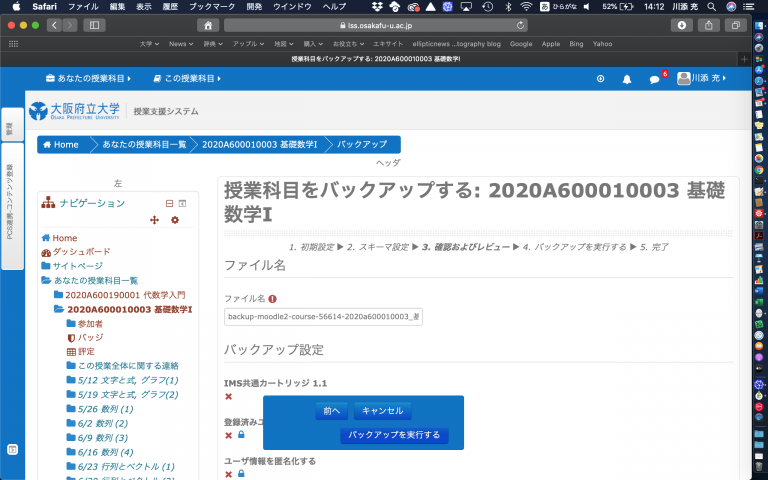Click the Osaka Prefecture University logo
This screenshot has height=480, width=768.
point(74,111)
